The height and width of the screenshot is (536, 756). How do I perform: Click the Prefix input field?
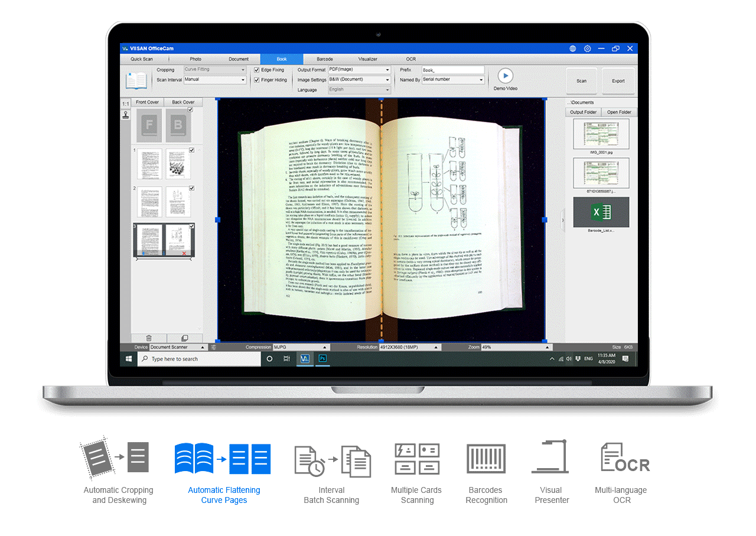453,70
